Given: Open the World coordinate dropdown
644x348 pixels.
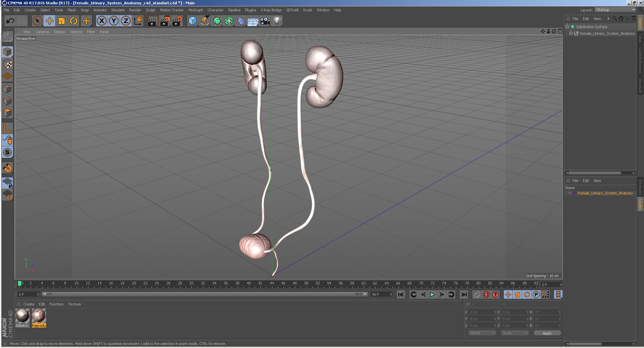Looking at the screenshot, I should (x=482, y=333).
